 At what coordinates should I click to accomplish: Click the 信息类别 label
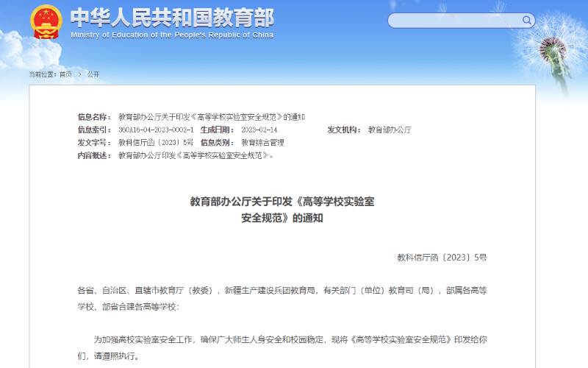217,143
